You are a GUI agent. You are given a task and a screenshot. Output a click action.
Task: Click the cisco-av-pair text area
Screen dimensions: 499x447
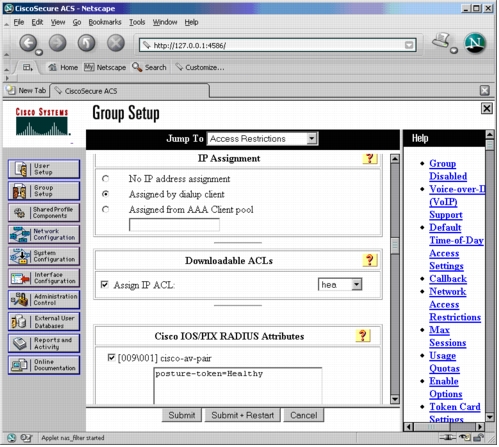[x=238, y=386]
